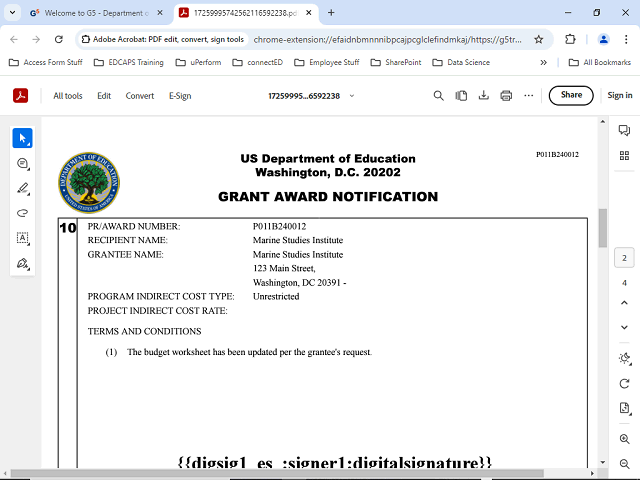Expand the tab search dropdown

pyautogui.click(x=12, y=13)
